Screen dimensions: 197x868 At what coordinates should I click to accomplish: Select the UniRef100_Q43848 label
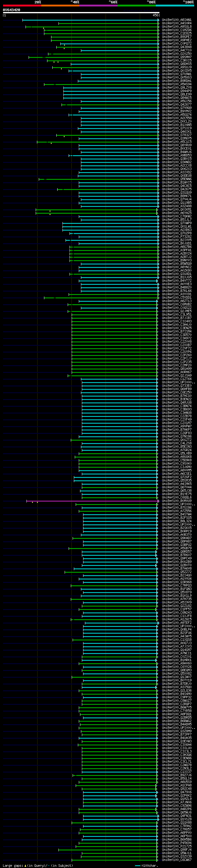coord(177,47)
